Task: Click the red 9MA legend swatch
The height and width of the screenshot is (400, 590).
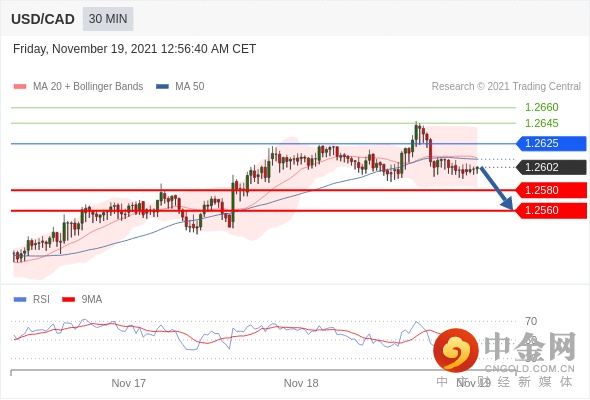Action: click(x=68, y=300)
